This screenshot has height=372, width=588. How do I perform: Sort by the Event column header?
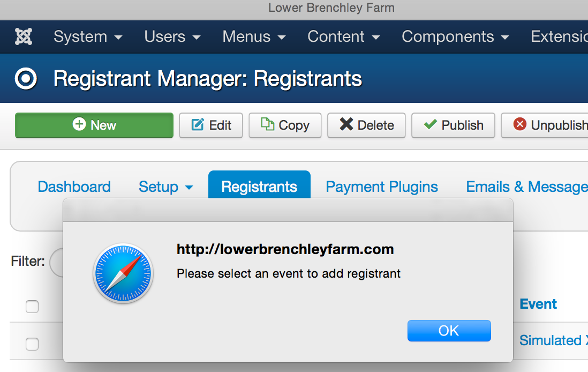point(538,304)
